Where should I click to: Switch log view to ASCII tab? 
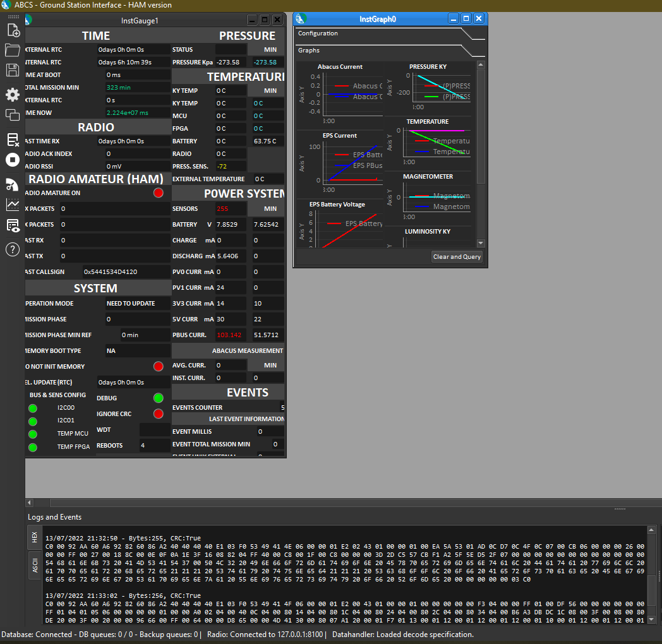click(35, 566)
